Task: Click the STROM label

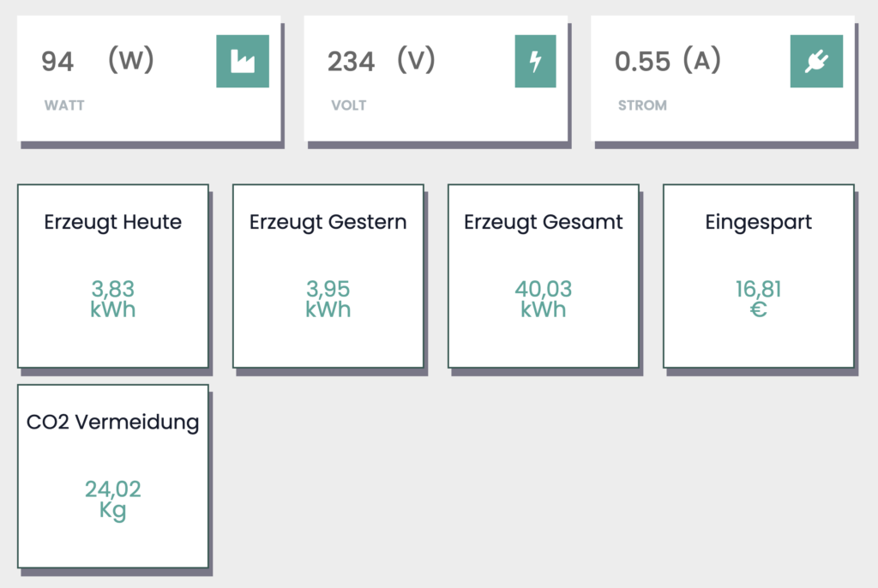Action: (642, 105)
